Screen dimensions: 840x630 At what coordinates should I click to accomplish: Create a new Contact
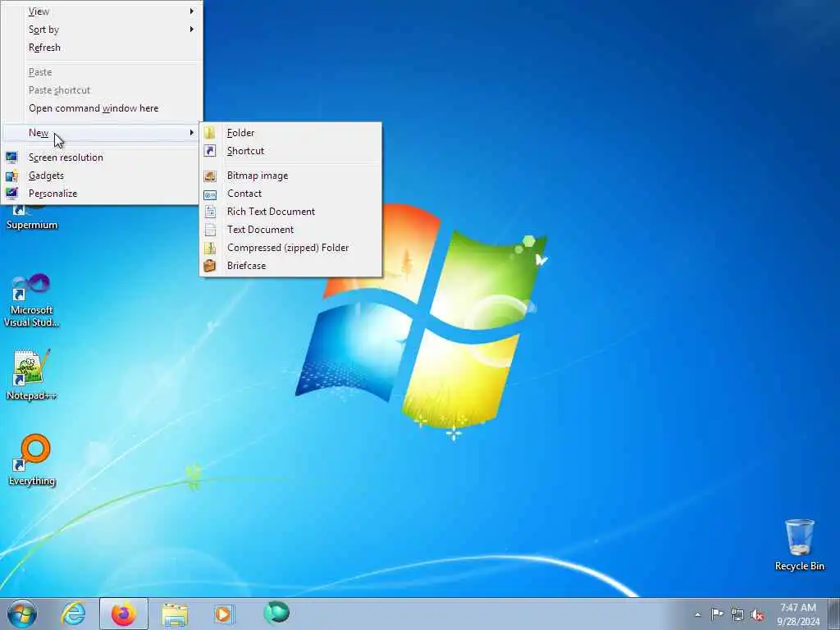pos(290,194)
